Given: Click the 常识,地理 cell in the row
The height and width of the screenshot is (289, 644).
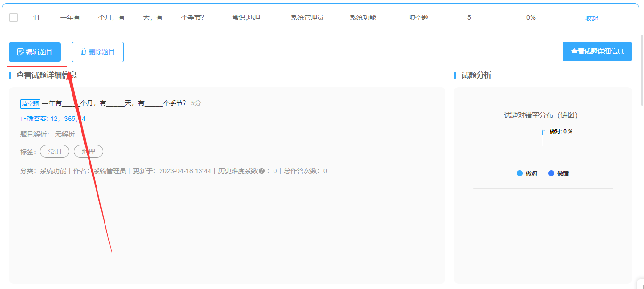Looking at the screenshot, I should pos(246,17).
